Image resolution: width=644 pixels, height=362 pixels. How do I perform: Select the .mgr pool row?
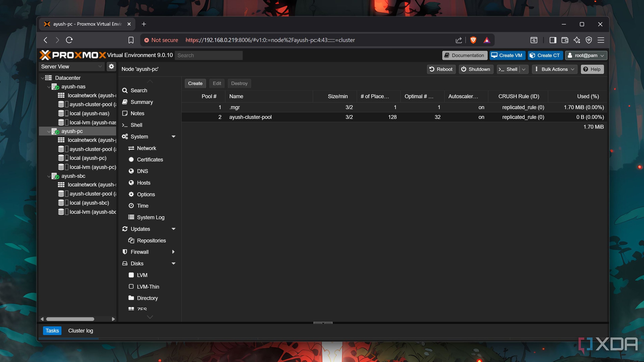(x=394, y=107)
